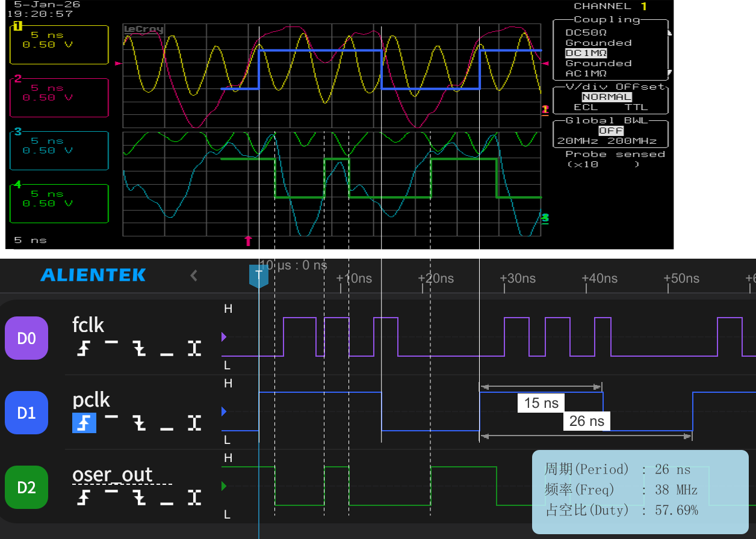Image resolution: width=756 pixels, height=539 pixels.
Task: Open the D1 channel badge settings
Action: (x=26, y=413)
